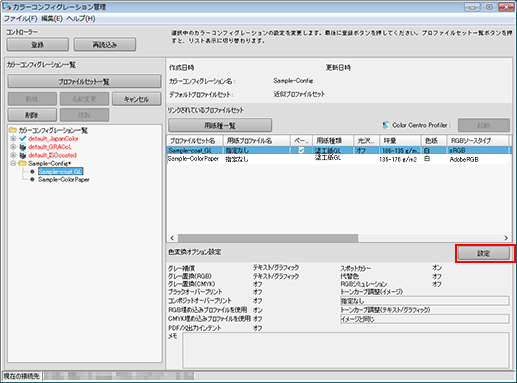The height and width of the screenshot is (383, 517).
Task: Open the 編集(E) menu
Action: pos(52,19)
